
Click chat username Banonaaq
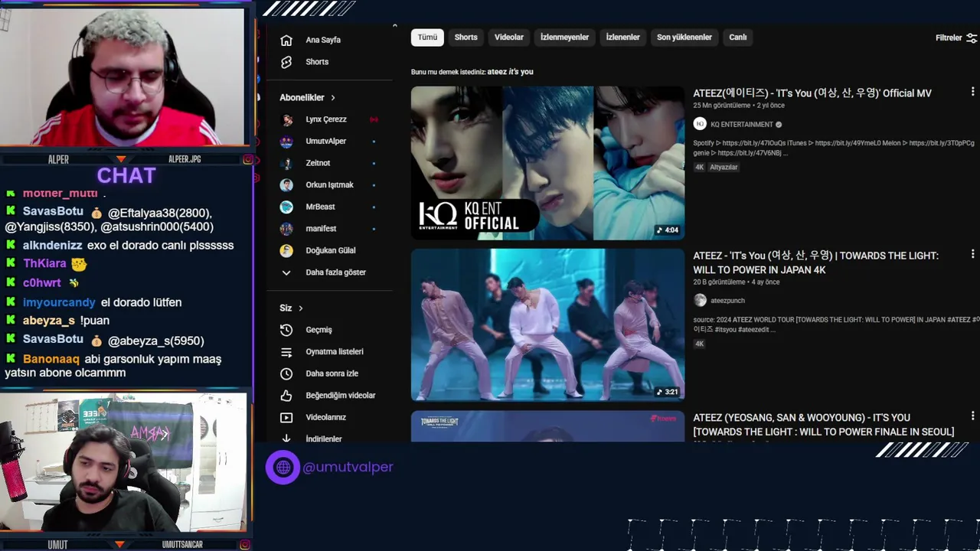point(51,359)
